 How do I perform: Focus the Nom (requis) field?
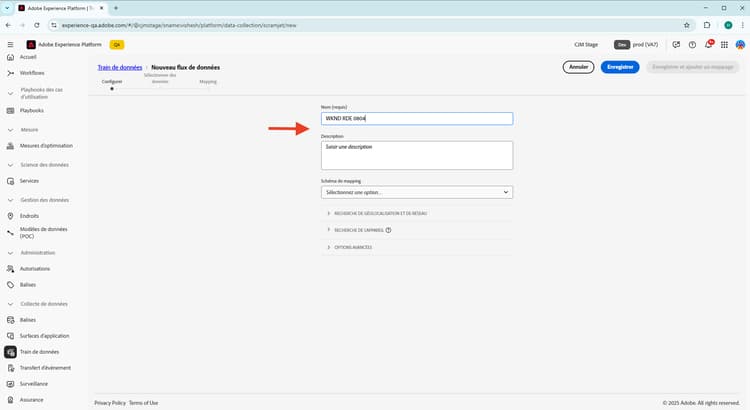[417, 118]
